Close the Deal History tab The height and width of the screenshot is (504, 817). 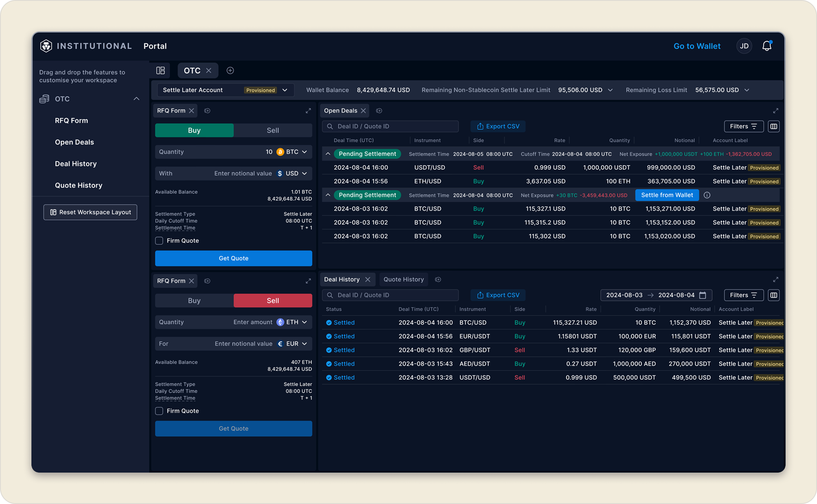click(368, 279)
